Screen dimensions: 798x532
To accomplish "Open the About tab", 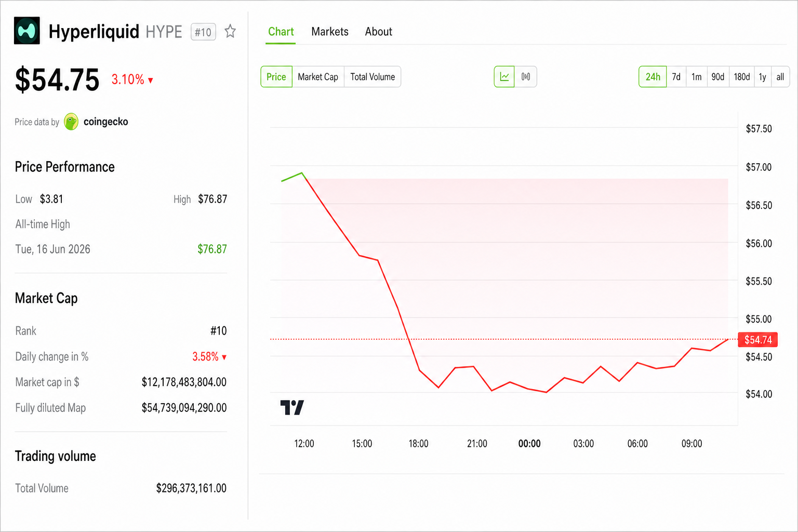I will coord(379,32).
